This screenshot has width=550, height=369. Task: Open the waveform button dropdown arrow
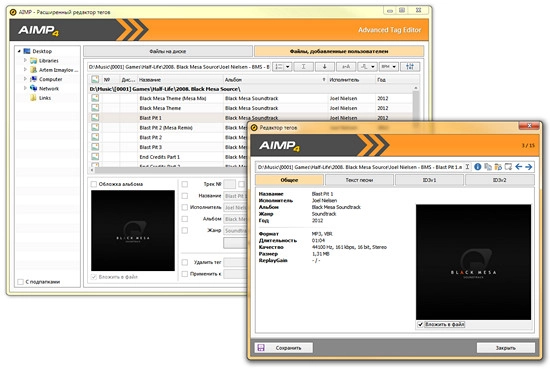pyautogui.click(x=373, y=66)
